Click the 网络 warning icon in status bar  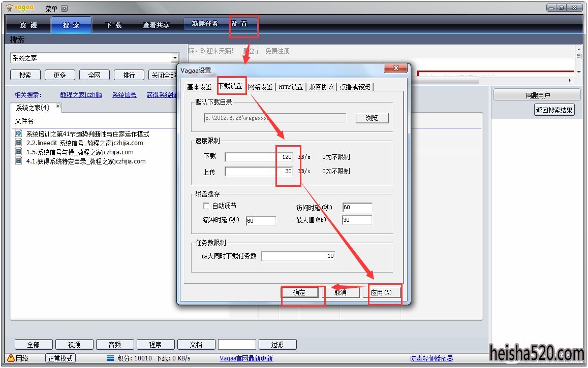tap(11, 358)
